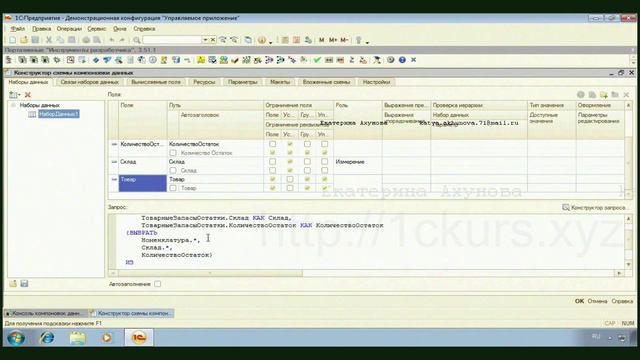Toggle Автозаполнение checkbox
This screenshot has width=640, height=360.
(158, 284)
